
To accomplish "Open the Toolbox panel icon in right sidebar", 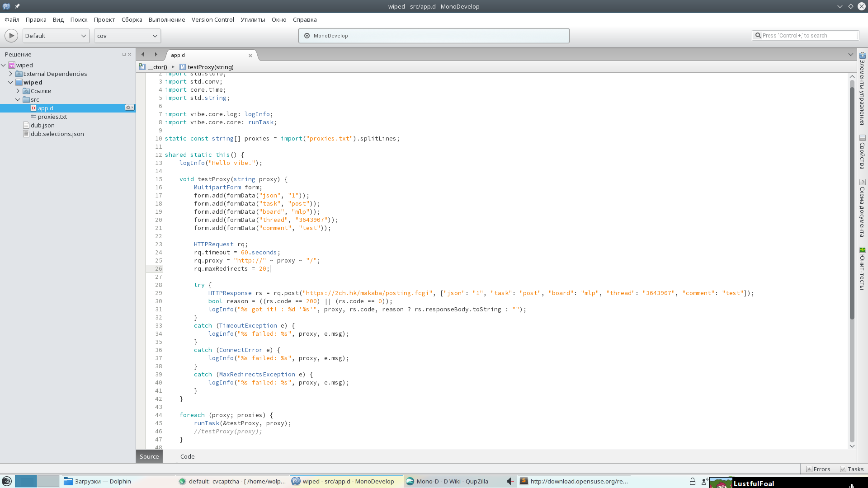I will 863,56.
